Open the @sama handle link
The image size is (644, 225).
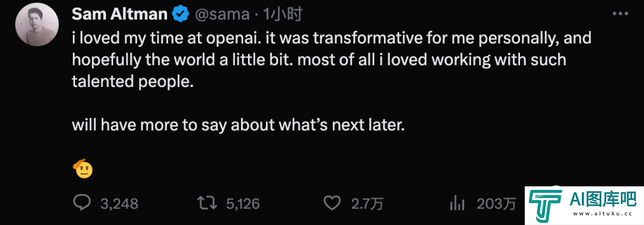(221, 15)
